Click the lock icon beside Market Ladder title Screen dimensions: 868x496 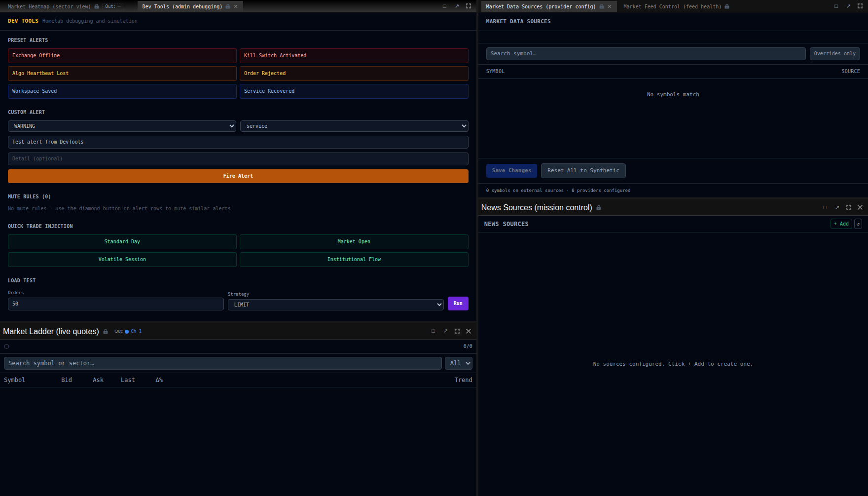pos(106,332)
